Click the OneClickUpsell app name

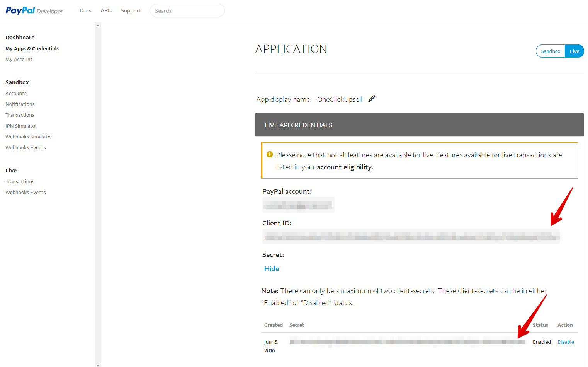340,99
